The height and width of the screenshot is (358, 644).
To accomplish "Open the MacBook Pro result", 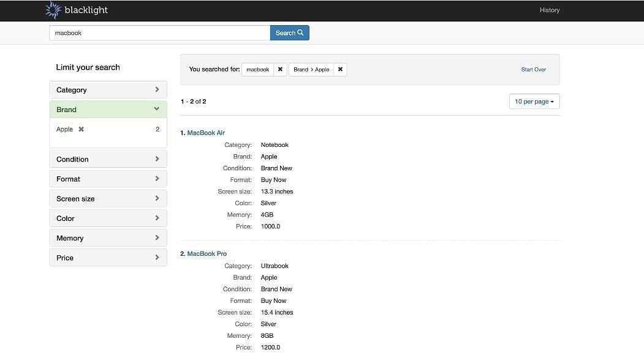I will [x=206, y=254].
